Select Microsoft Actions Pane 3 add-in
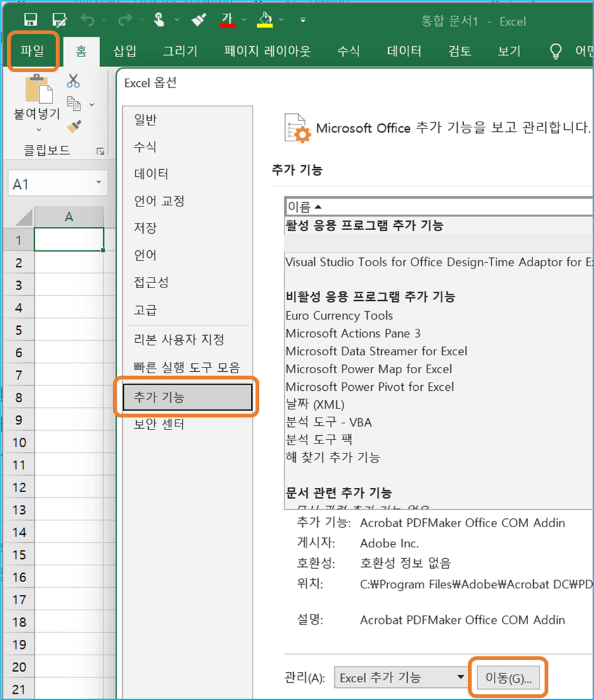Viewport: 594px width, 700px height. [x=353, y=333]
